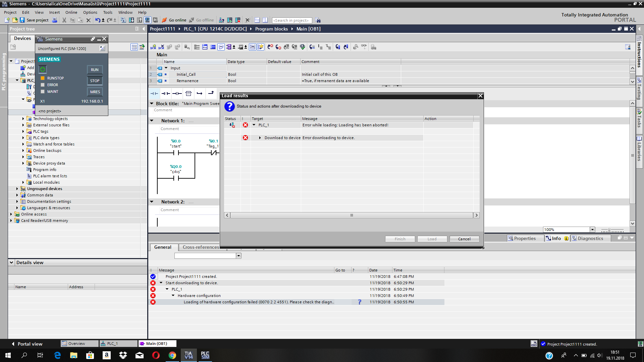Open TIA V14 from the taskbar
The image size is (644, 362).
(189, 355)
